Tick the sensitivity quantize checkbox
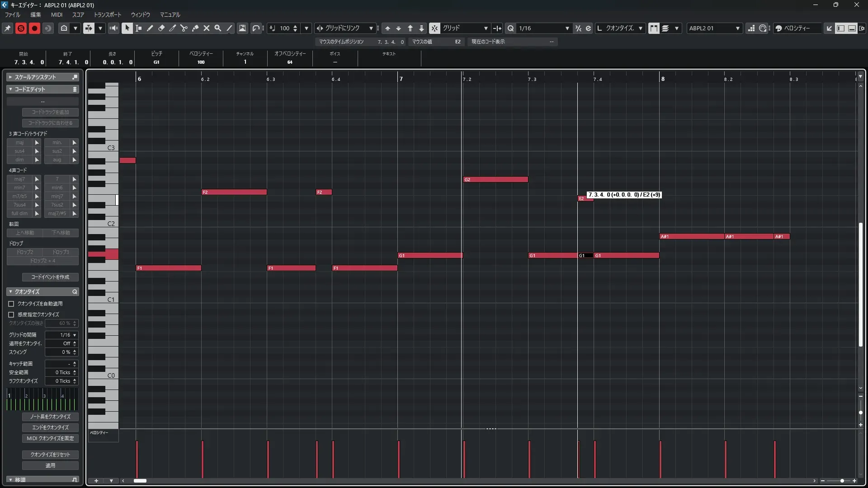The height and width of the screenshot is (488, 868). pos(11,314)
